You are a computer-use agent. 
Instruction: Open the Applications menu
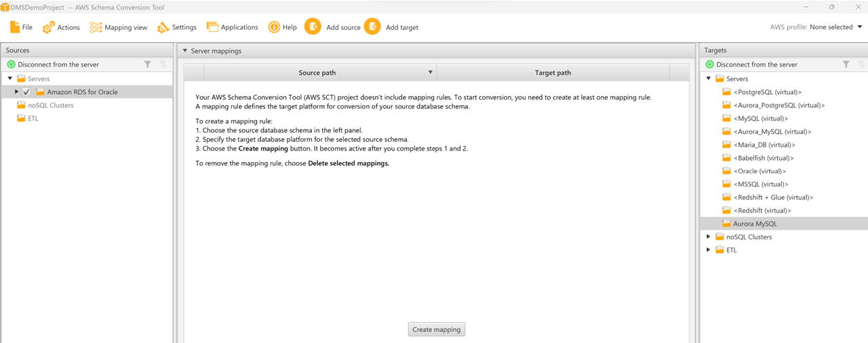pyautogui.click(x=232, y=27)
